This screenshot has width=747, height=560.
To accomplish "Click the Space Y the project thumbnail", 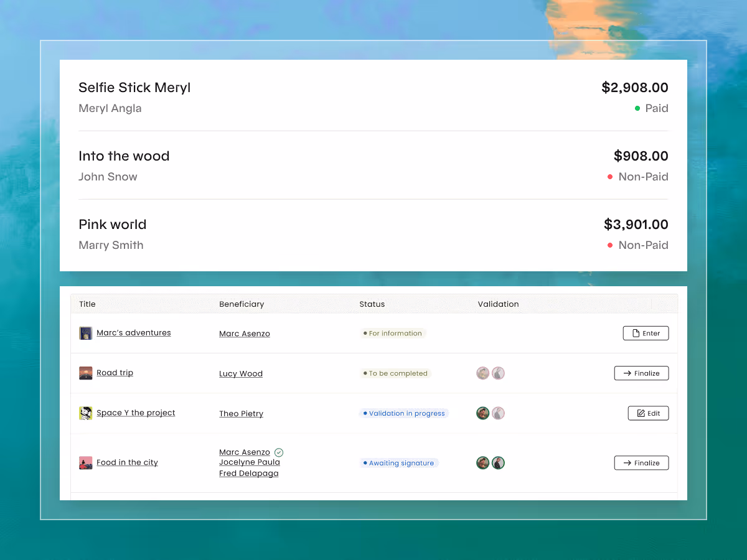I will click(x=86, y=413).
